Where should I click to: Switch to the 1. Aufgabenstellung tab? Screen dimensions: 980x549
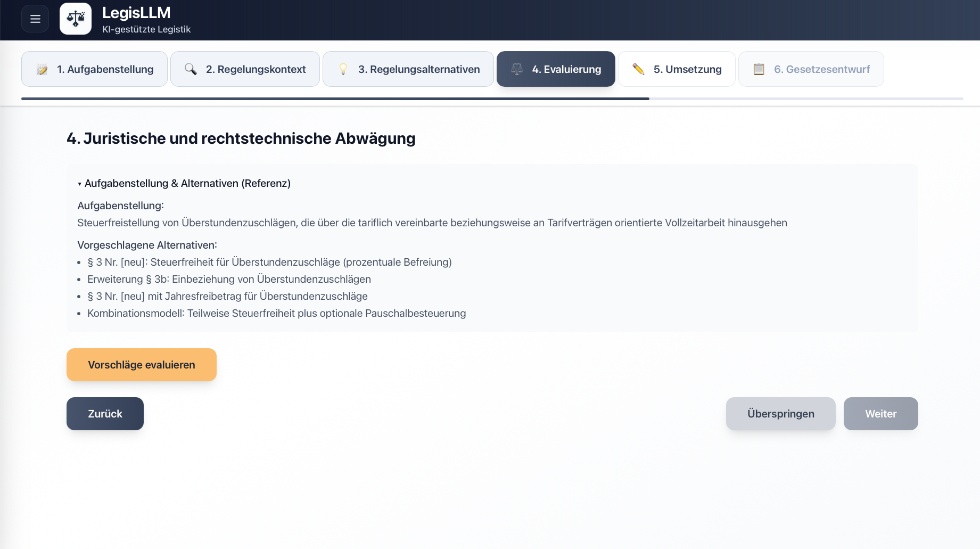pyautogui.click(x=105, y=69)
